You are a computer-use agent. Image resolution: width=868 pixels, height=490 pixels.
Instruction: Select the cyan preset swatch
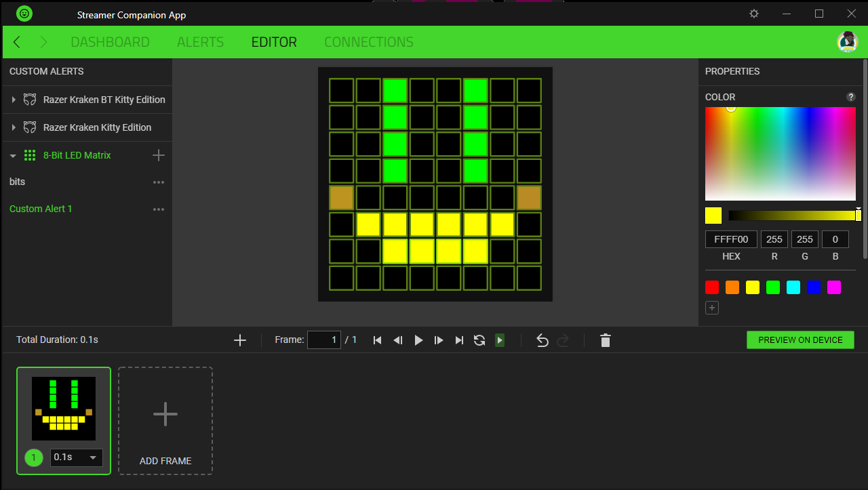click(793, 287)
